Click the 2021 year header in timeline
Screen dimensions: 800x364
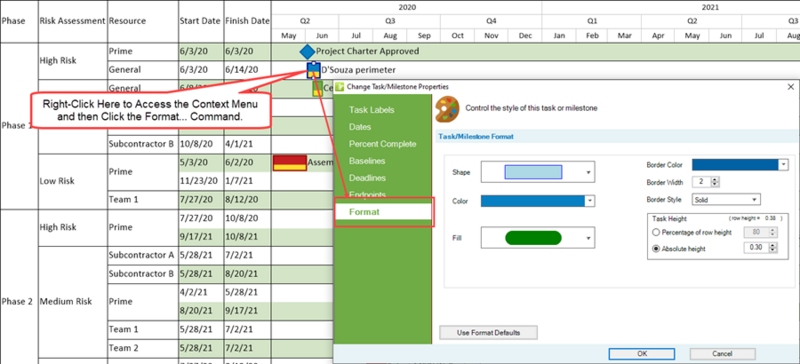tap(710, 8)
